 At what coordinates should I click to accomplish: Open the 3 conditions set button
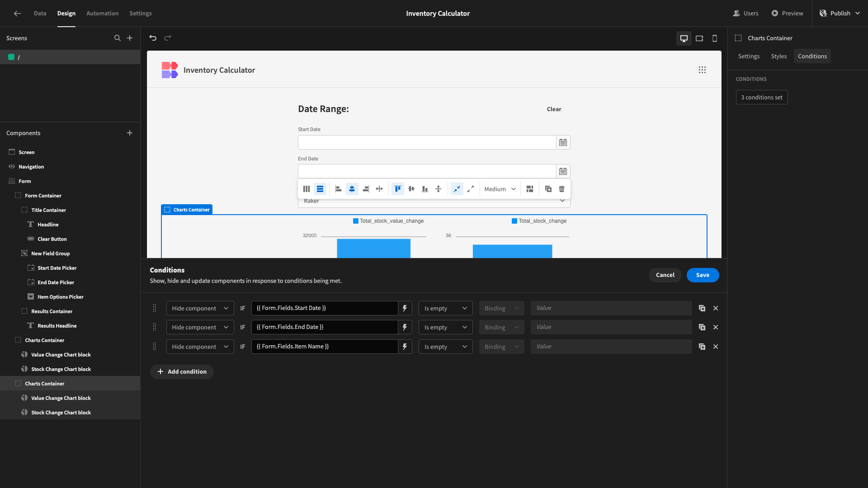click(762, 97)
